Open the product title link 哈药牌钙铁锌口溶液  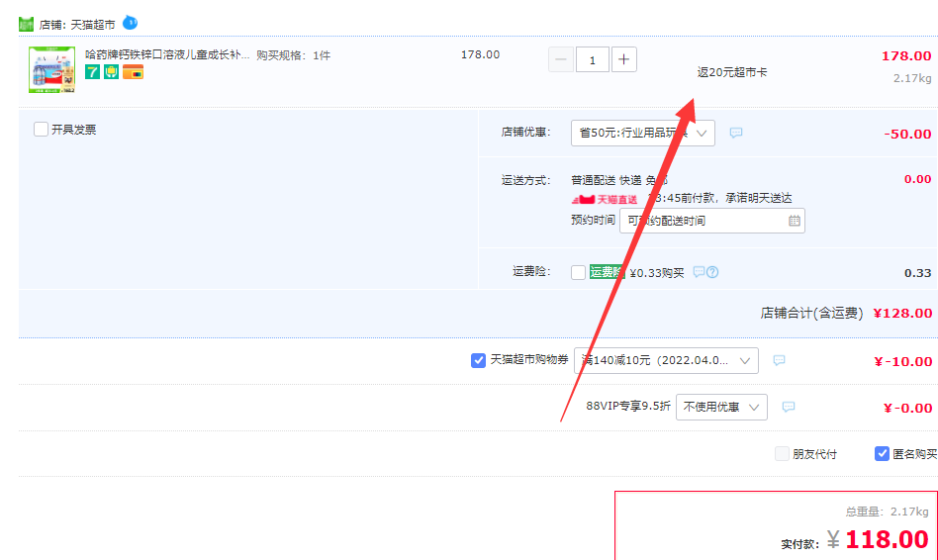tap(167, 54)
